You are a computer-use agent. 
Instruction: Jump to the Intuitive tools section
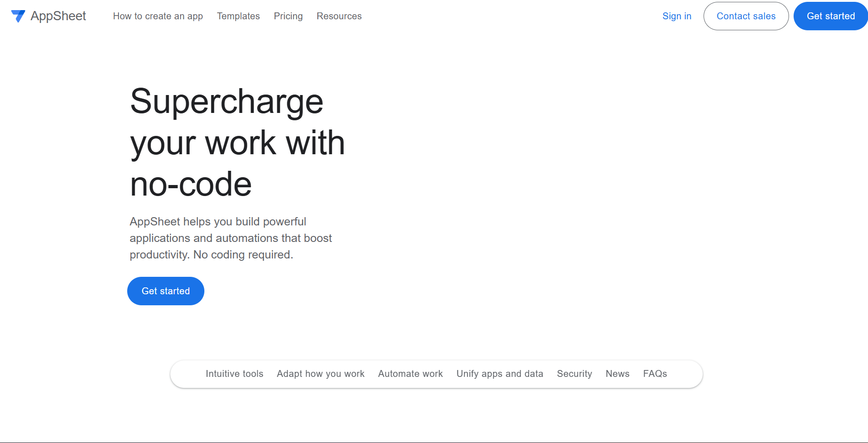(235, 374)
